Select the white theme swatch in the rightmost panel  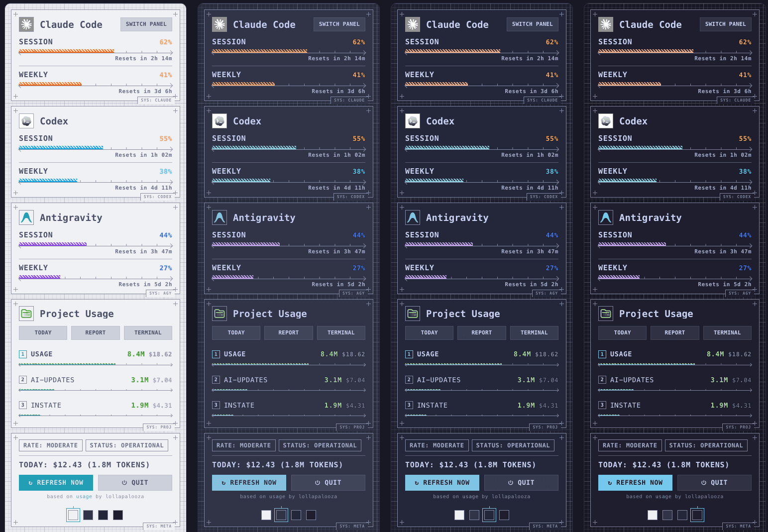click(x=653, y=515)
